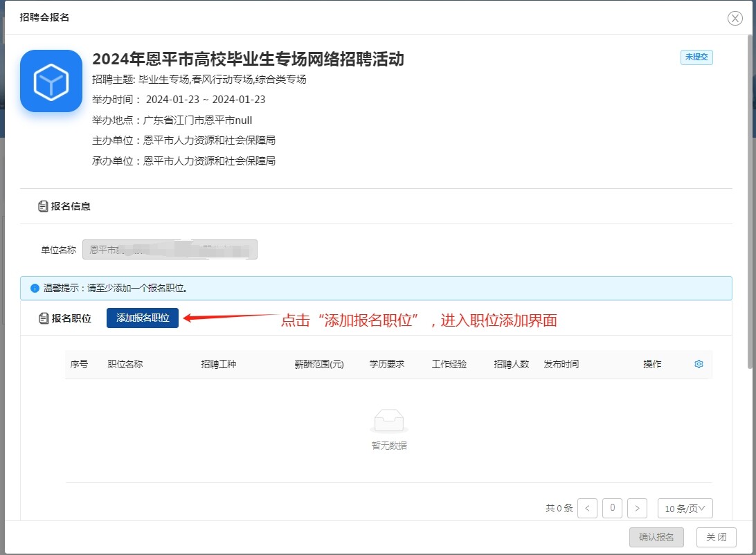Click the 报名信息 document icon

[43, 206]
